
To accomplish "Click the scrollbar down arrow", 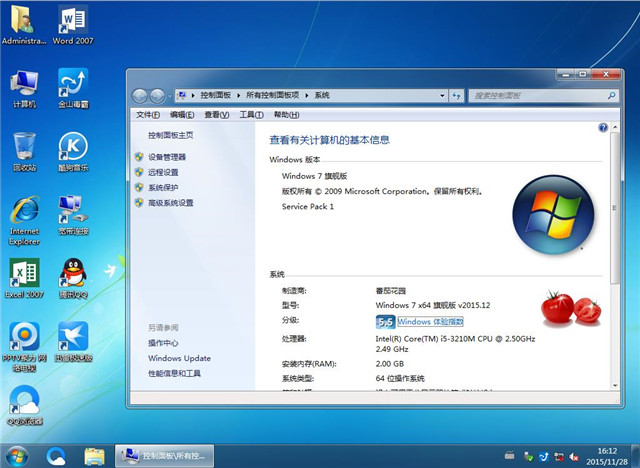I will coord(615,386).
